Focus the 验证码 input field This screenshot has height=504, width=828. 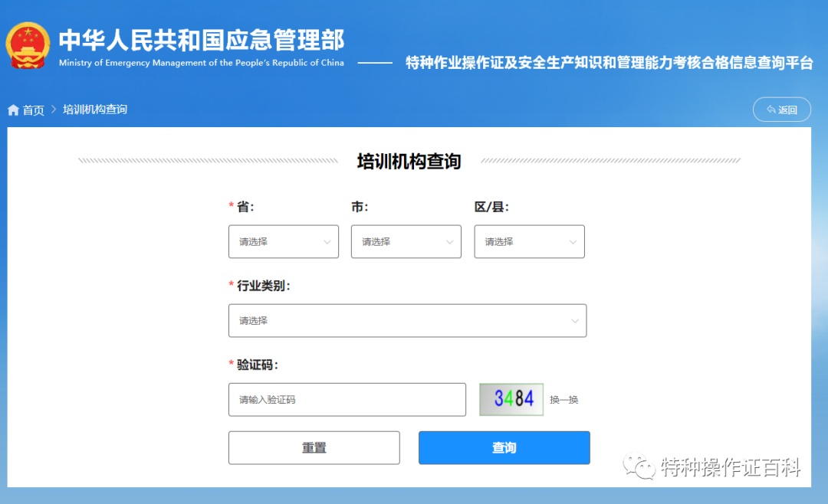[347, 400]
